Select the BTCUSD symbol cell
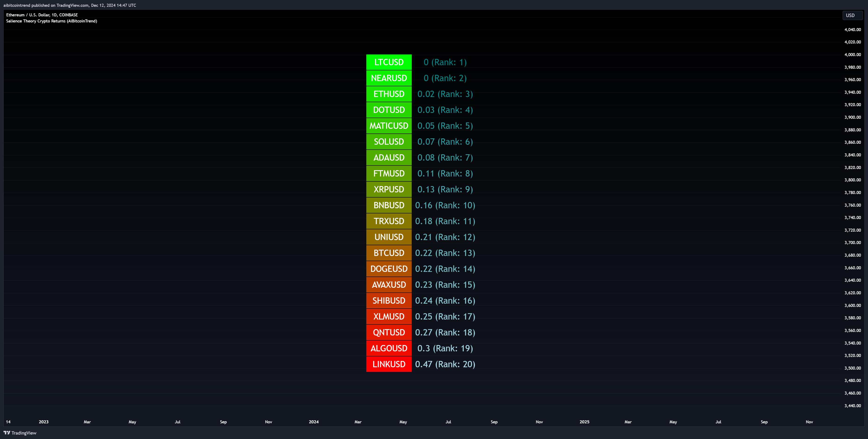Viewport: 868px width, 439px height. pyautogui.click(x=389, y=253)
